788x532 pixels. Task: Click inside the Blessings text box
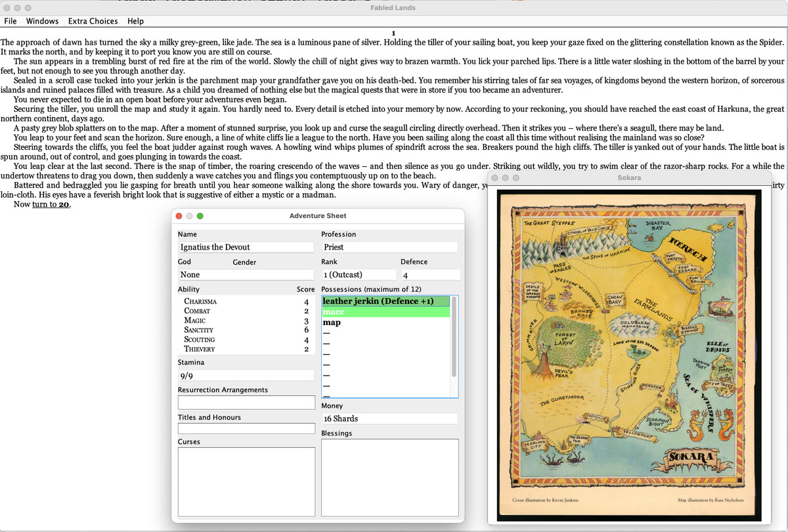389,477
